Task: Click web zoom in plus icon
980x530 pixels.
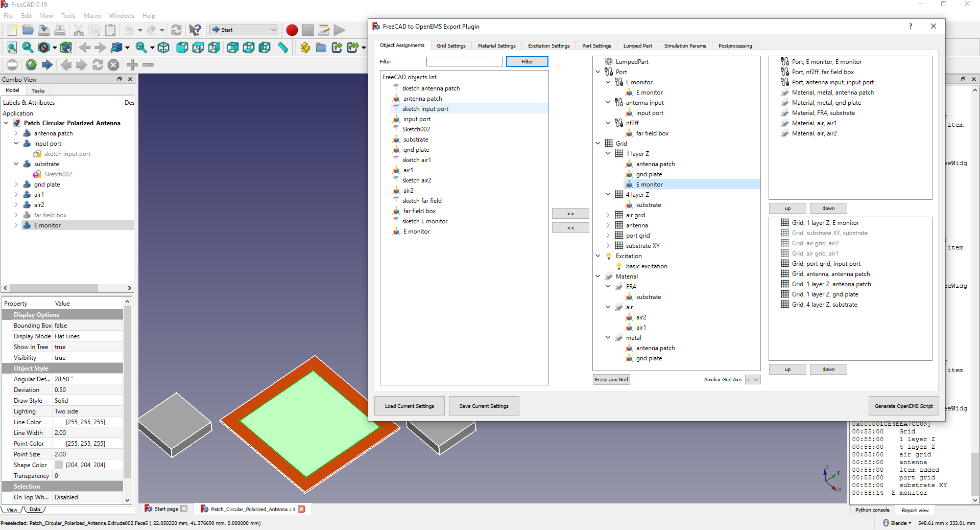Action: [x=132, y=65]
